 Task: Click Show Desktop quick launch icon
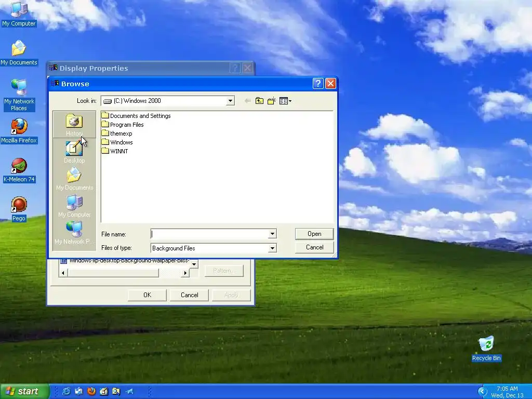(104, 391)
